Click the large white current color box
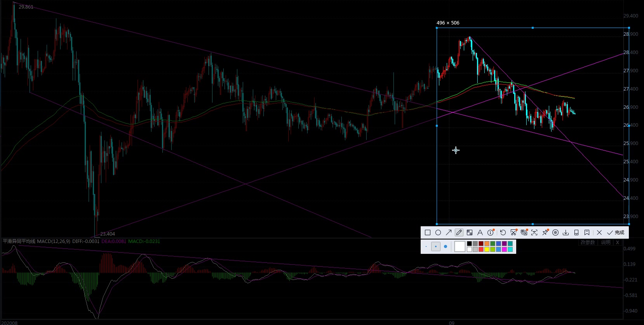The image size is (644, 325). coord(460,246)
